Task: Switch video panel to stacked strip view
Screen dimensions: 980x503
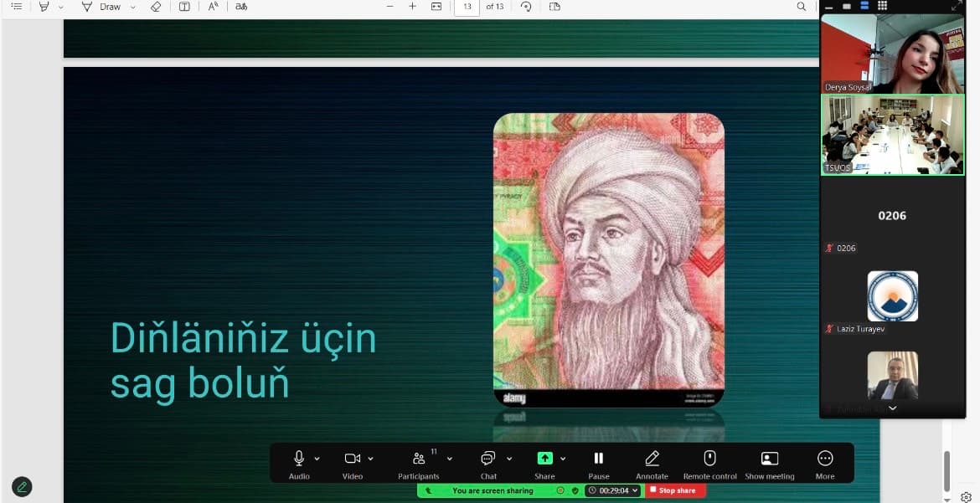Action: [865, 6]
